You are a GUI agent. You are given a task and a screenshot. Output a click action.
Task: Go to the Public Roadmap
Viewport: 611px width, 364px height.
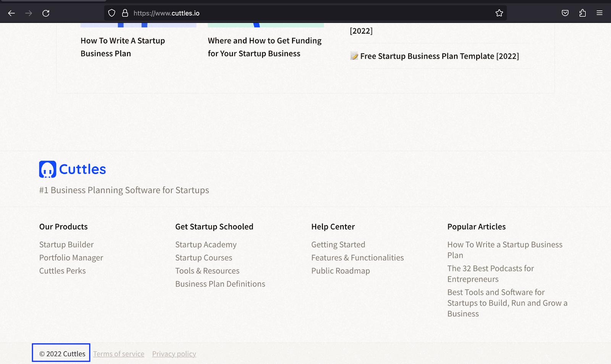click(x=340, y=271)
